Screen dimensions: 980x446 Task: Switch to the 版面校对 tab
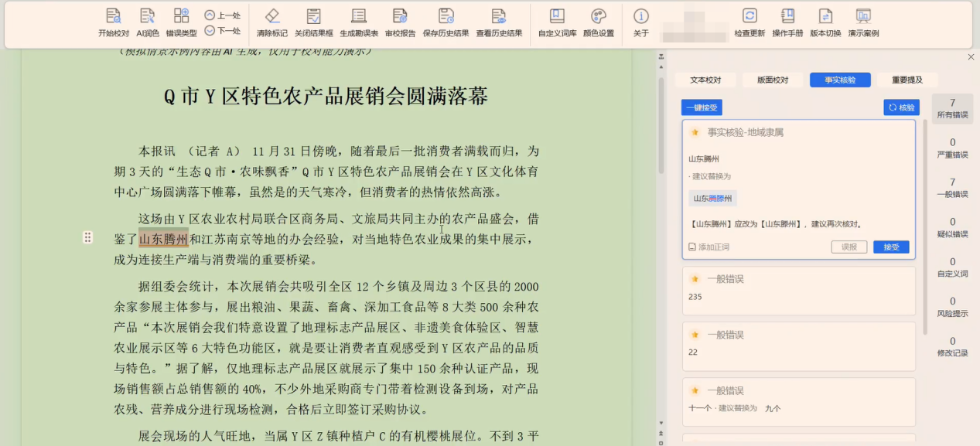point(773,80)
